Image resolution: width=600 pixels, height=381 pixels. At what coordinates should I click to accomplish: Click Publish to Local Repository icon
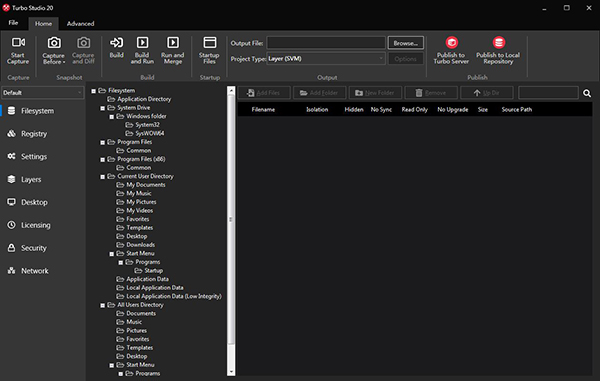click(499, 42)
